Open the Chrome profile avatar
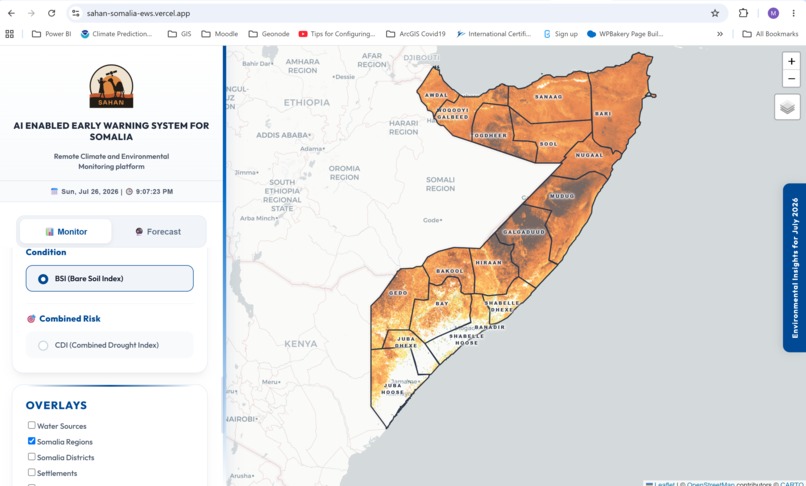 pyautogui.click(x=773, y=13)
